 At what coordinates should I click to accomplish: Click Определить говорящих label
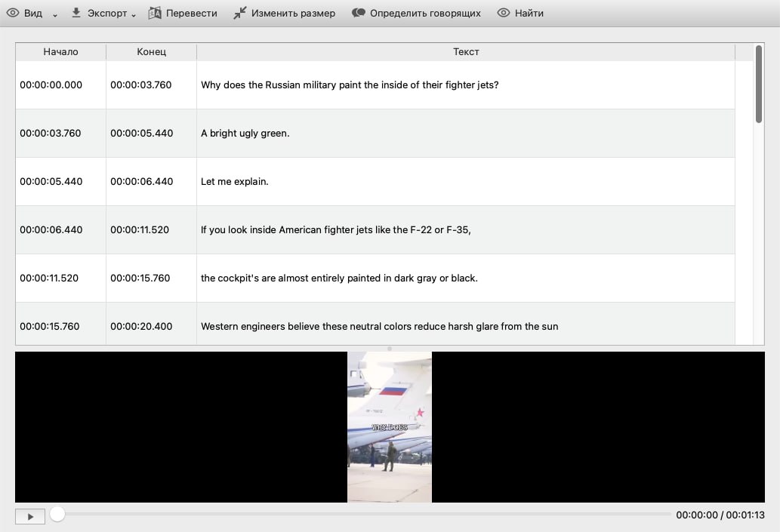pos(425,13)
